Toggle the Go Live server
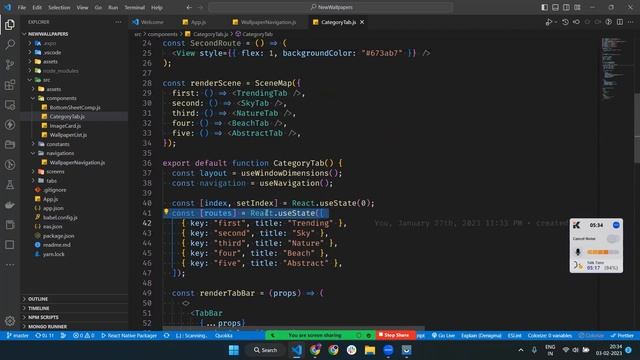 coord(443,336)
